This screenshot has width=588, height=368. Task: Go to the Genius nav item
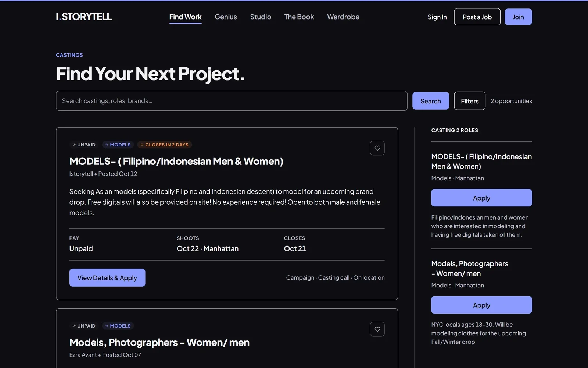[226, 17]
